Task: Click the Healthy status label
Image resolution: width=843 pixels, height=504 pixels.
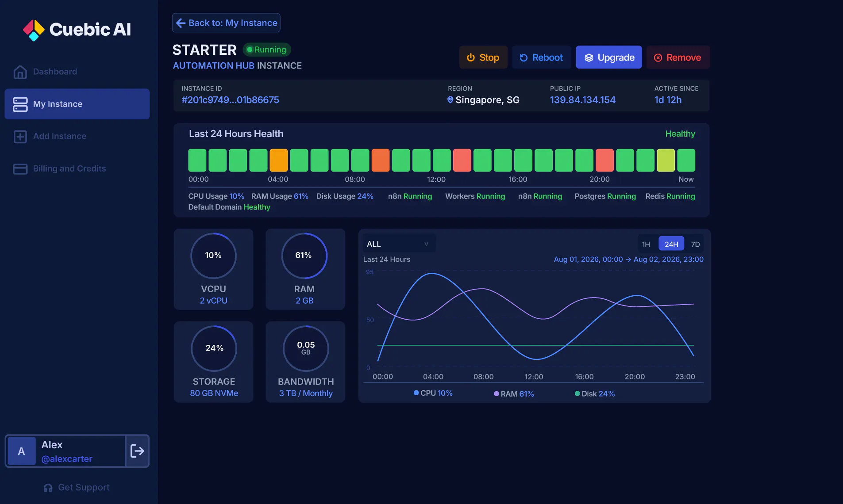Action: (x=680, y=134)
